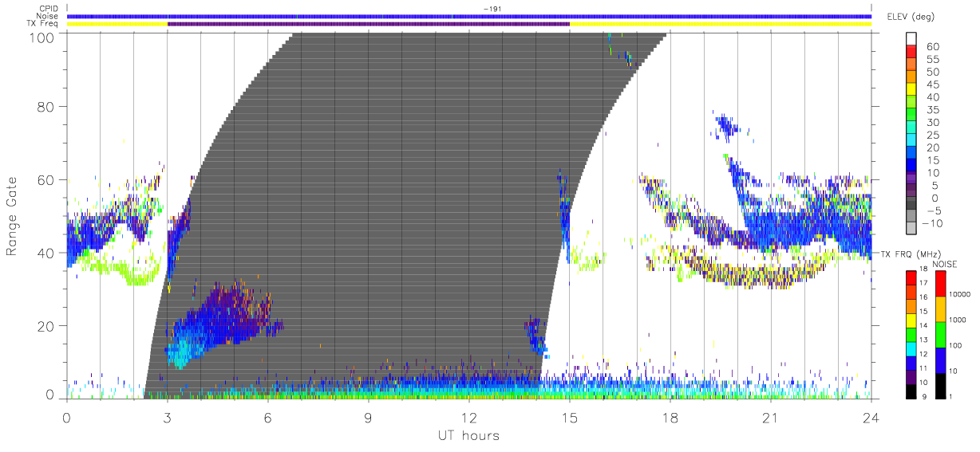The width and height of the screenshot is (980, 452).
Task: Click the '-10' label on the ELEV colorbar
Action: [932, 223]
